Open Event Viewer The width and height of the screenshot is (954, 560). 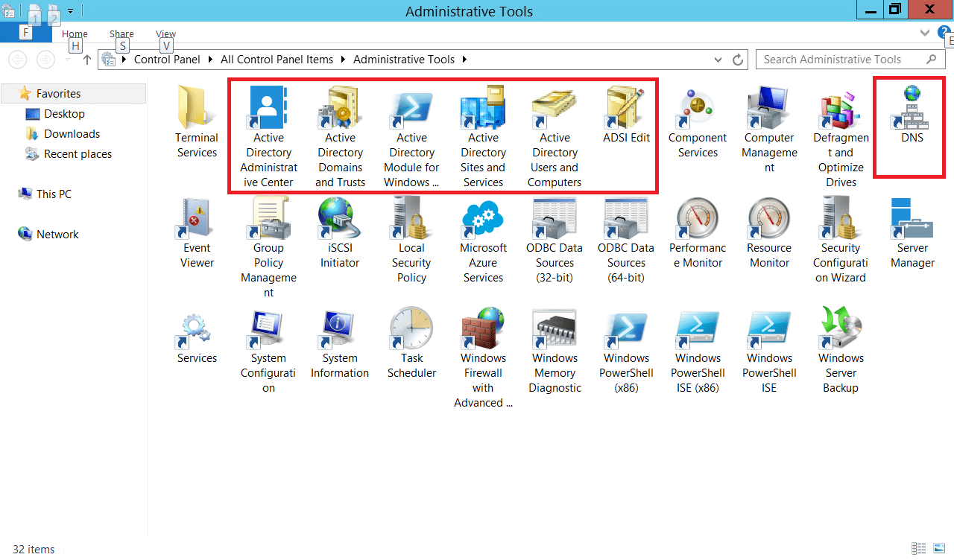click(197, 233)
